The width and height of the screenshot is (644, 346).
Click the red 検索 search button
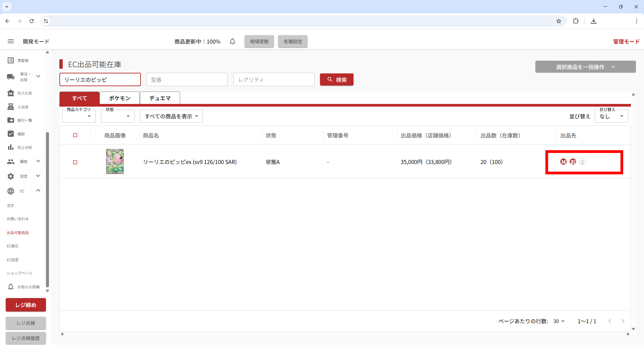[x=336, y=80]
